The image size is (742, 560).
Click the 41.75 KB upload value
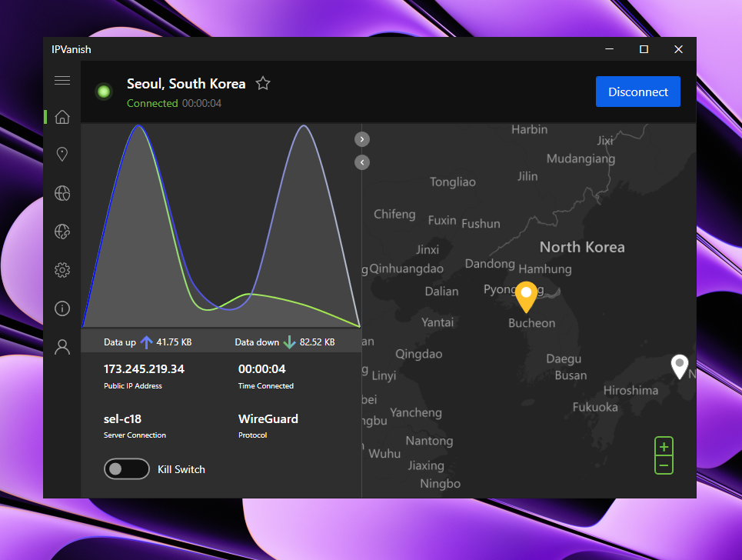click(174, 342)
